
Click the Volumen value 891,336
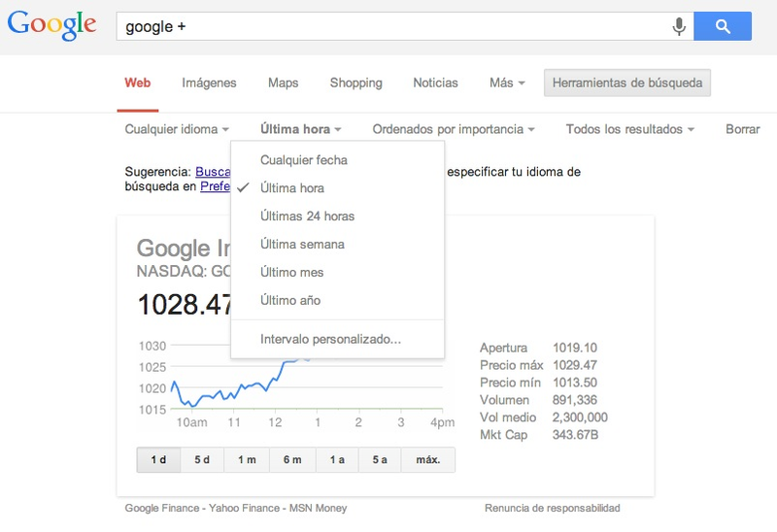click(x=575, y=400)
